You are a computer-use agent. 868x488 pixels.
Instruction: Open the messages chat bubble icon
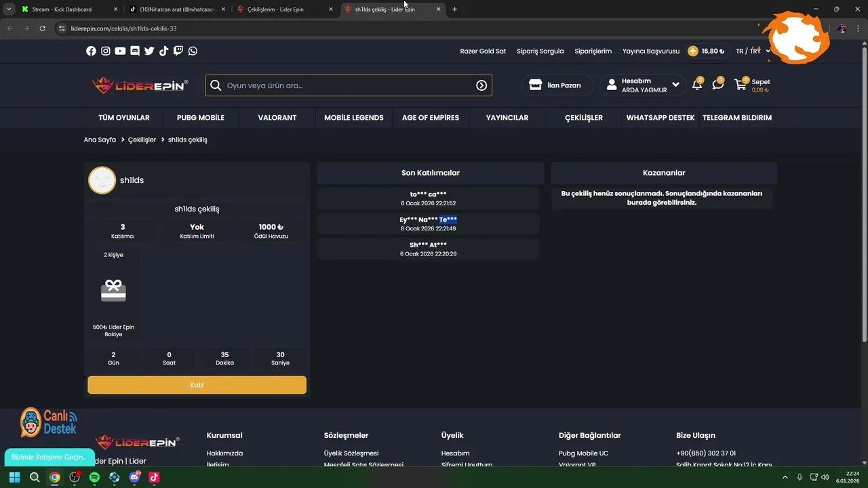717,85
